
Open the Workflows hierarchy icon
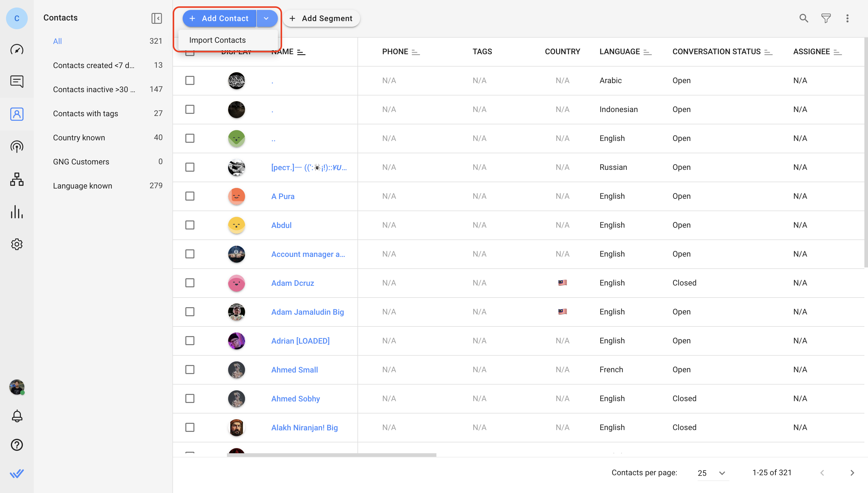click(x=17, y=179)
